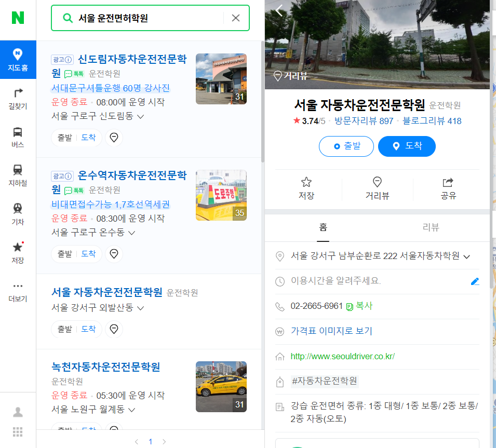This screenshot has height=448, width=496.
Task: Open 더보기 menu in sidebar
Action: (x=18, y=288)
